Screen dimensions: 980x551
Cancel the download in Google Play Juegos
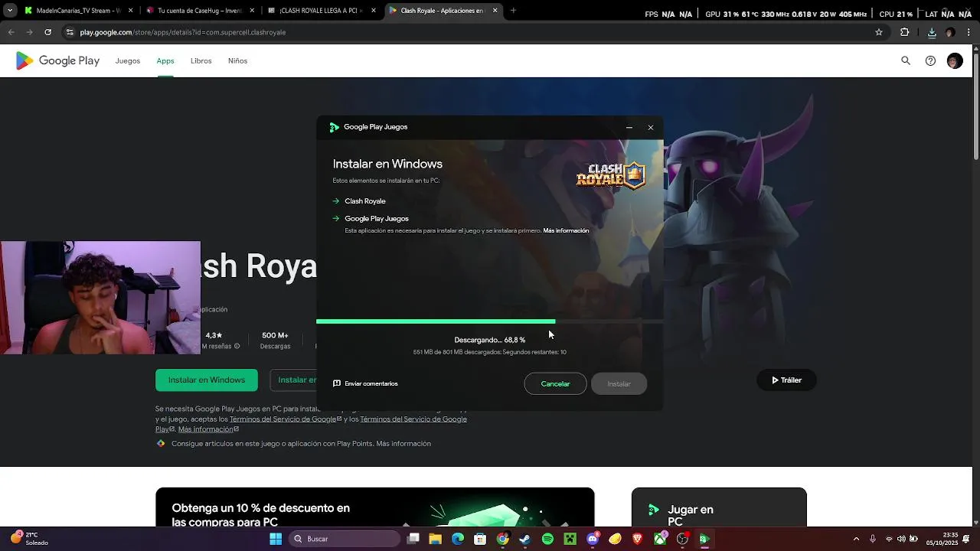coord(555,383)
